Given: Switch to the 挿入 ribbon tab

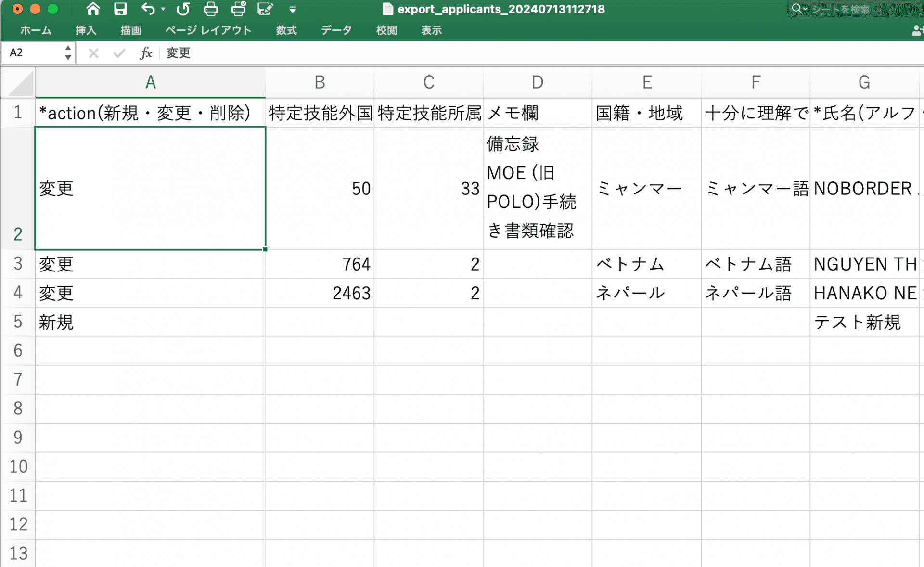Looking at the screenshot, I should (x=86, y=30).
